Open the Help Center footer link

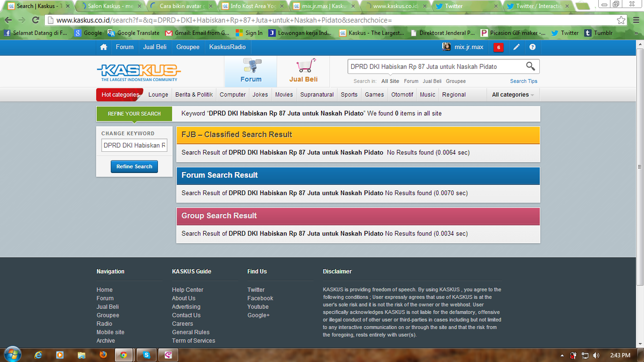pos(188,290)
